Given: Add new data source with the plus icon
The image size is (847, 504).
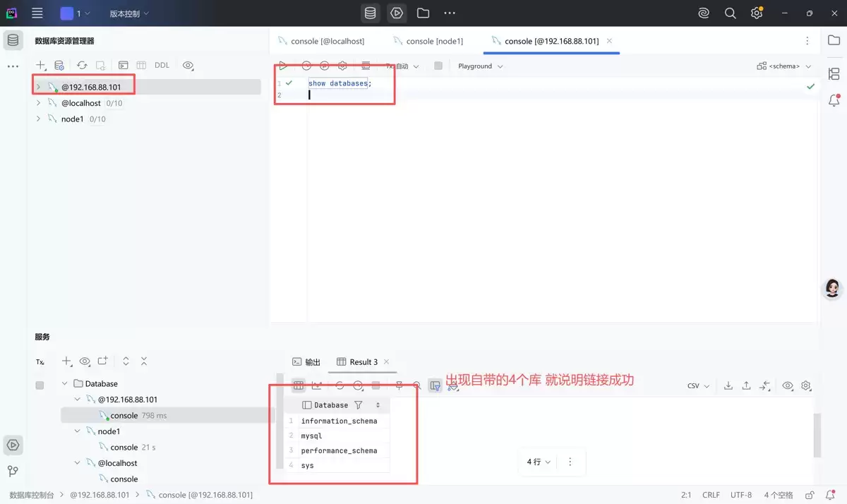Looking at the screenshot, I should coord(40,65).
